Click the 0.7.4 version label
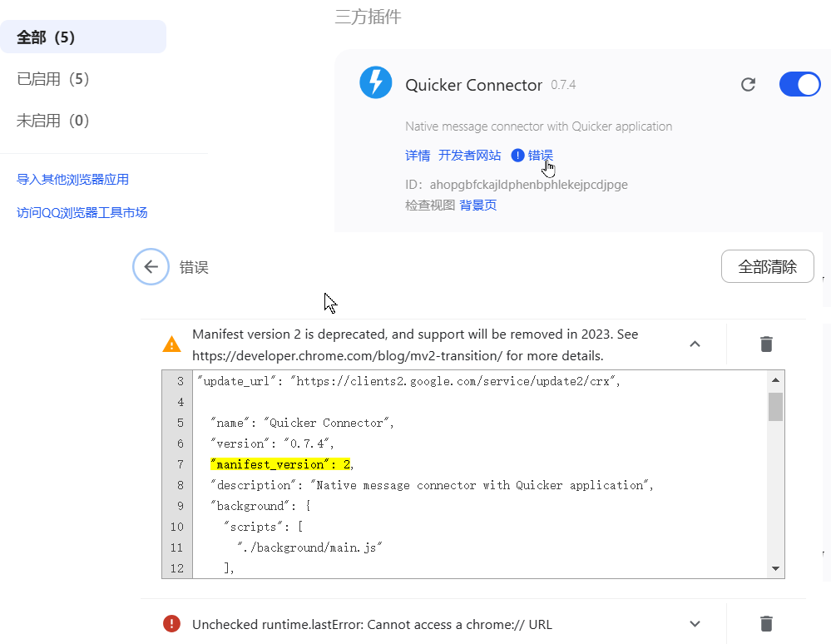Image resolution: width=831 pixels, height=644 pixels. tap(563, 85)
